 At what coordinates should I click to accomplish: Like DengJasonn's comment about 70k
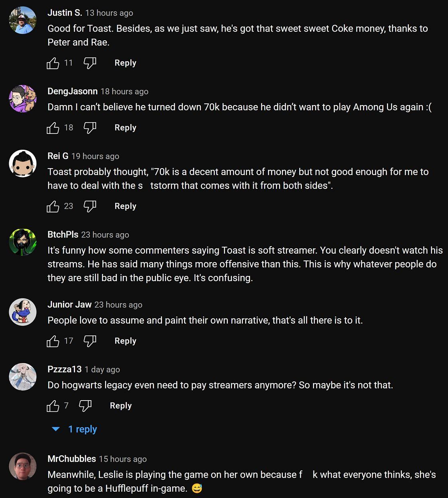(53, 127)
